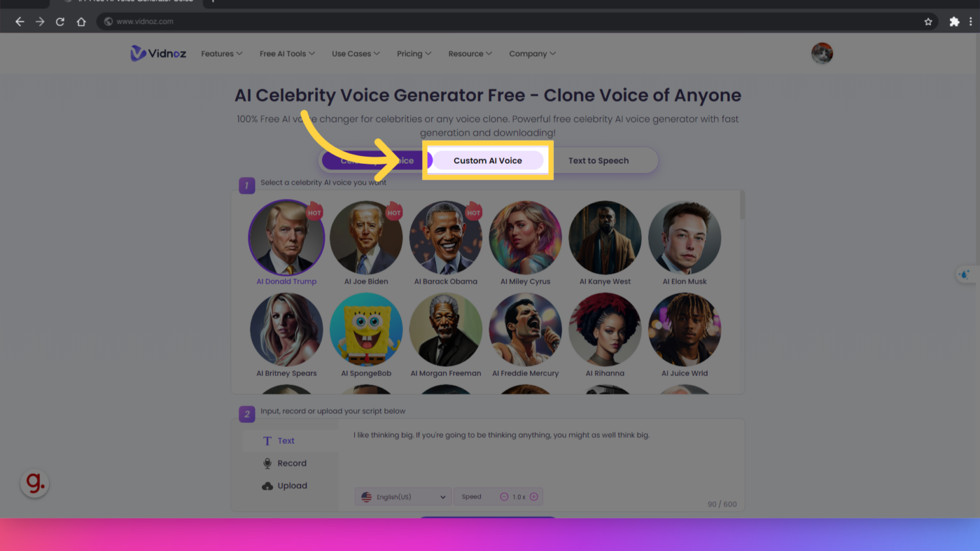
Task: Open the English(US) language dropdown
Action: tap(403, 497)
